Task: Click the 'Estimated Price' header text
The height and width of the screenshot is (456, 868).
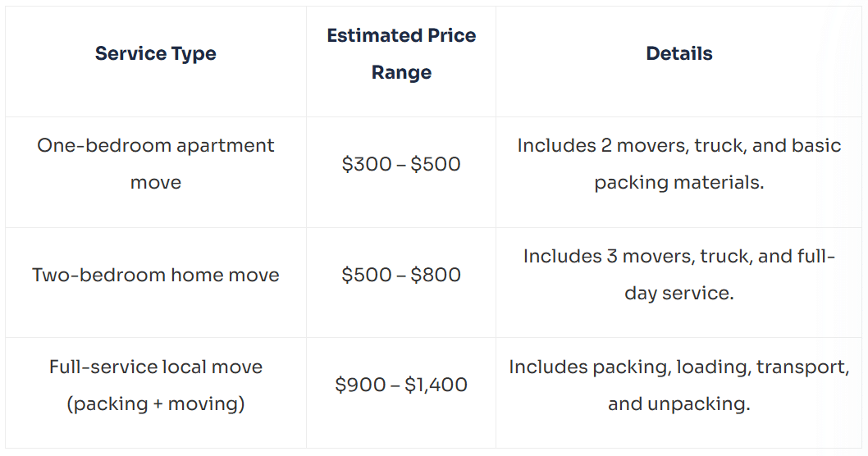Action: pos(401,35)
